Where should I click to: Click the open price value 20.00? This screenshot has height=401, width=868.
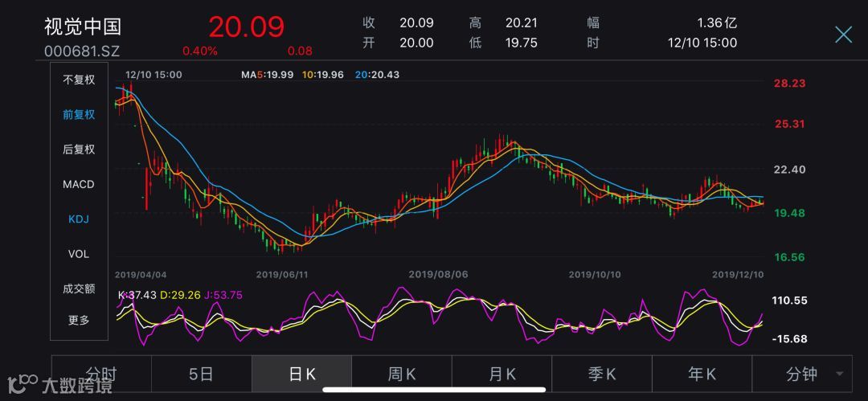[x=416, y=43]
